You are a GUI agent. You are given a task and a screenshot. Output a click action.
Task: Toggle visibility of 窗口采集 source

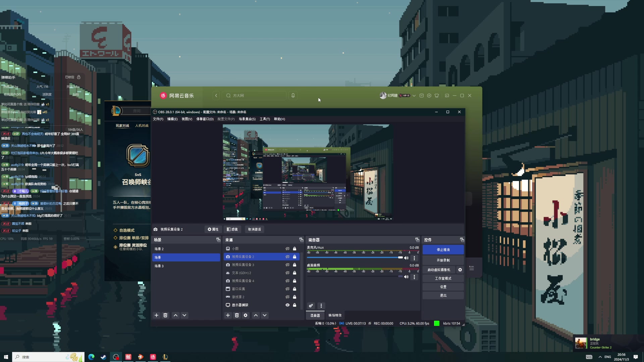[x=287, y=289]
